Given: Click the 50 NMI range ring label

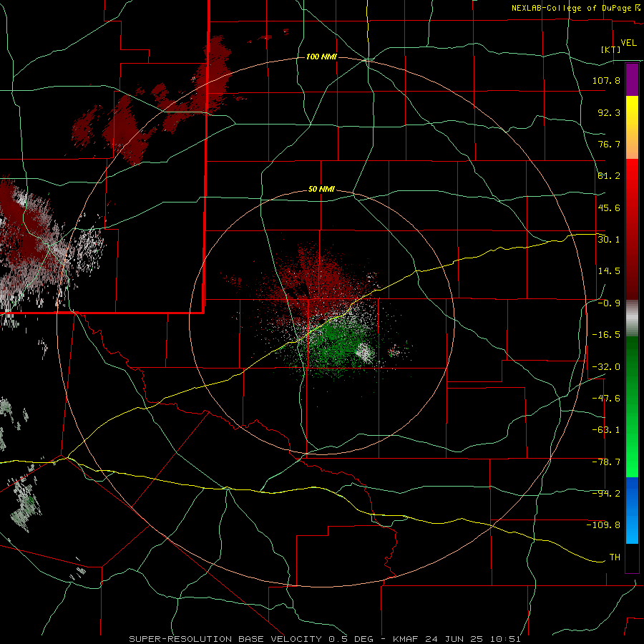Looking at the screenshot, I should (321, 190).
